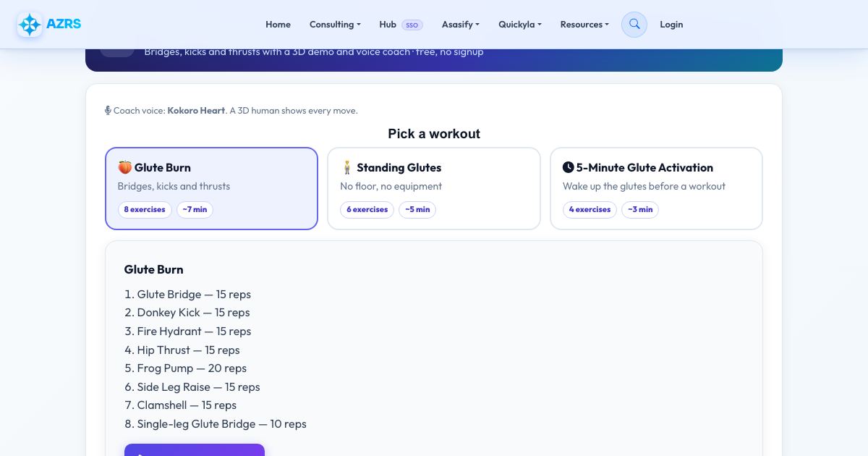The height and width of the screenshot is (456, 868).
Task: Click the microphone icon beside Coach voice
Action: (108, 111)
